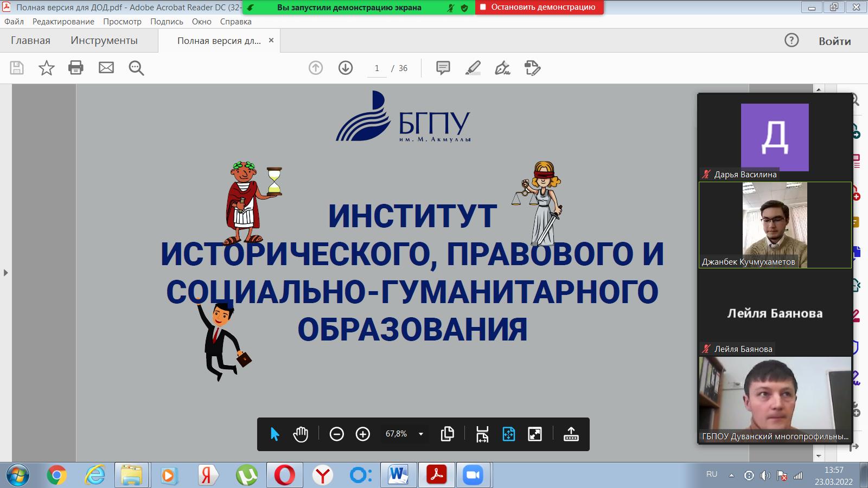This screenshot has width=868, height=488.
Task: Switch to the Инструменты tab
Action: (x=104, y=41)
